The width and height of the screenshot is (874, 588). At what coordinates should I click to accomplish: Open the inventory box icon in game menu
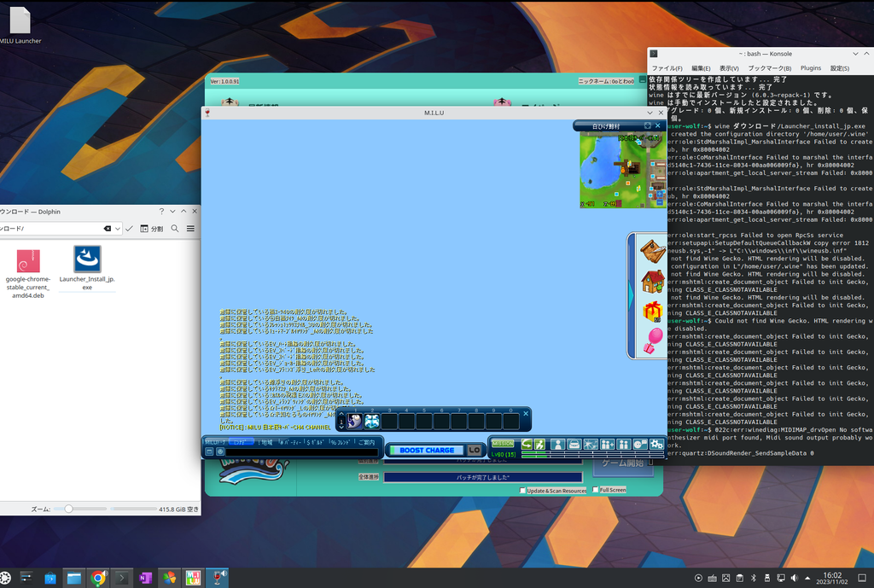(574, 444)
